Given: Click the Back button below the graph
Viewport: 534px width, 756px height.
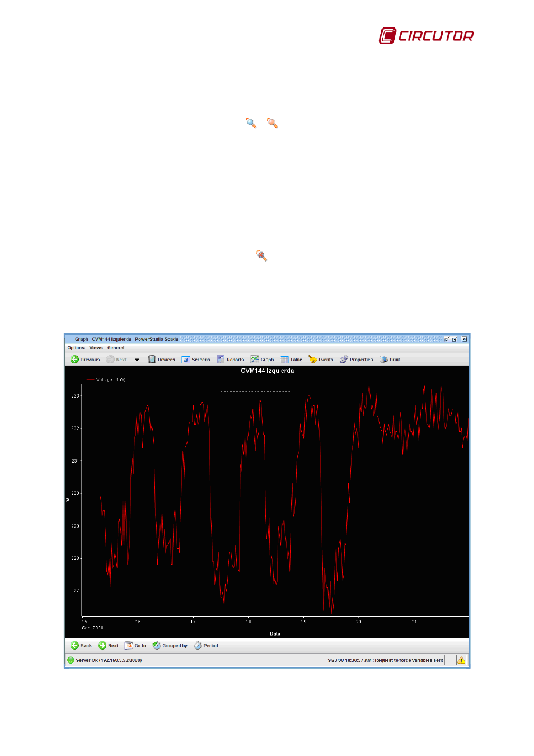Looking at the screenshot, I should 81,646.
